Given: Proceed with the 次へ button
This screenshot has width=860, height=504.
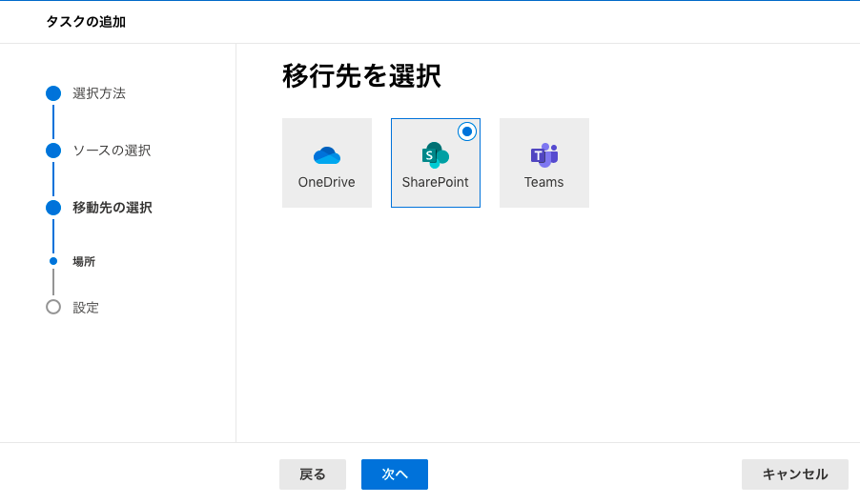Looking at the screenshot, I should point(395,474).
